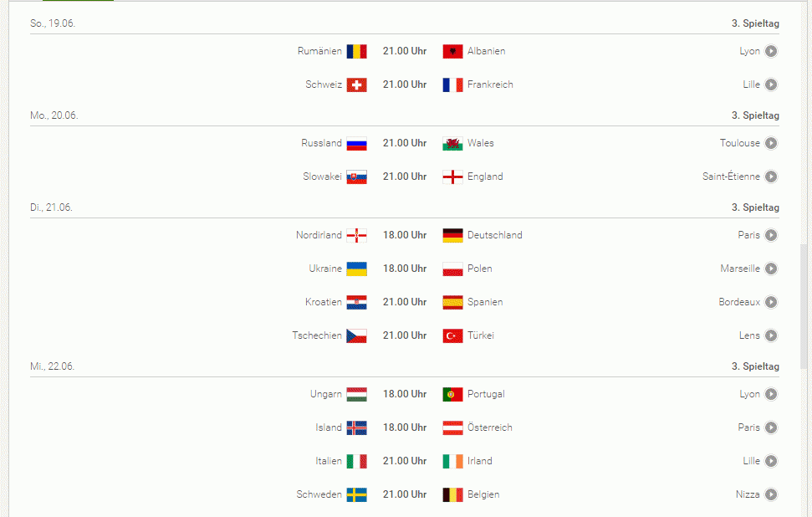Click the page vertical scrollbar thumb
The width and height of the screenshot is (812, 517).
point(805,305)
